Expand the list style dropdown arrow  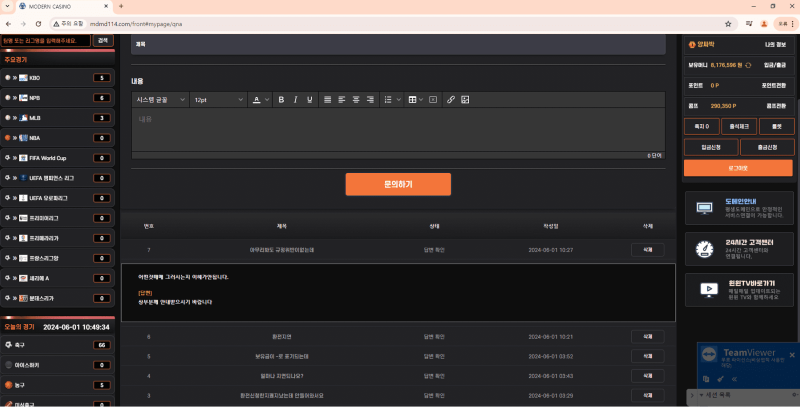click(398, 100)
